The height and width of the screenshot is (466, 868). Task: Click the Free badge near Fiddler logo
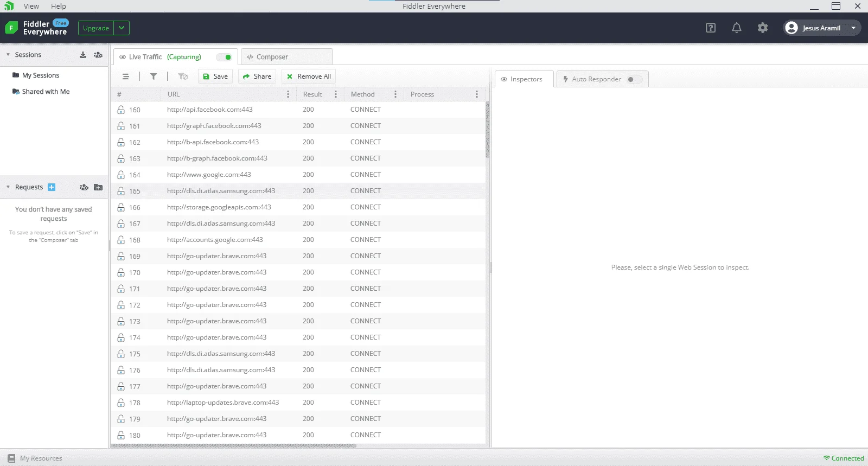click(61, 23)
